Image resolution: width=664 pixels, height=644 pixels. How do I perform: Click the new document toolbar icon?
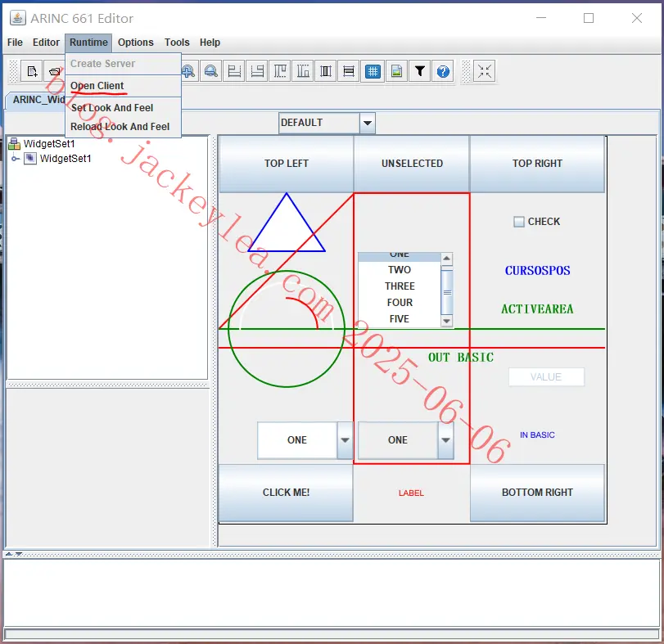click(x=32, y=71)
